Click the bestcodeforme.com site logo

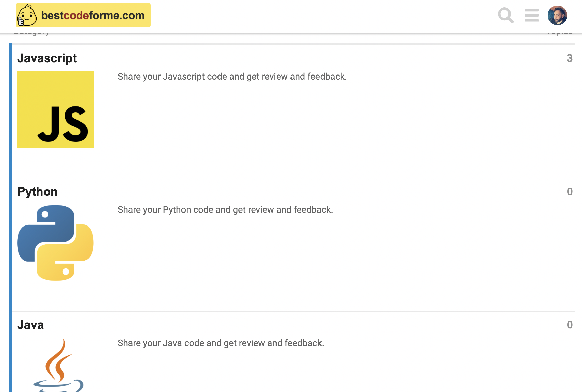point(83,15)
